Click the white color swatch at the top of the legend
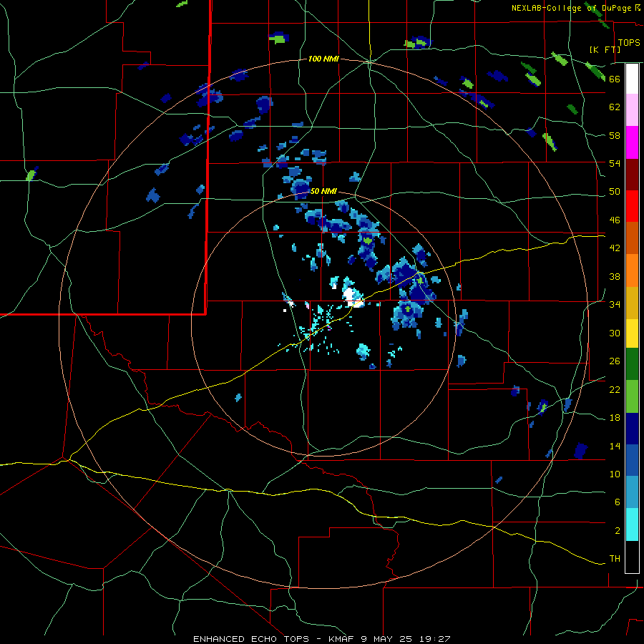Image resolution: width=644 pixels, height=644 pixels. click(x=632, y=79)
